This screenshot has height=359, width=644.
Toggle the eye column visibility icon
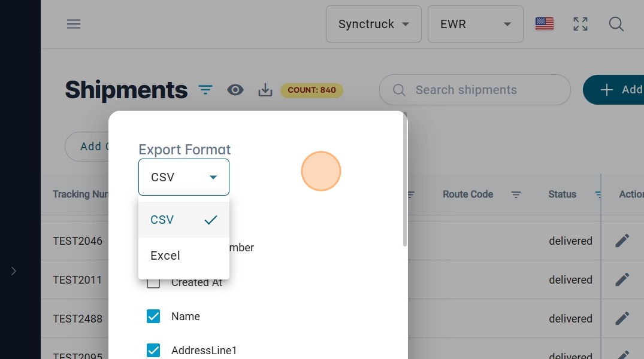pos(235,90)
